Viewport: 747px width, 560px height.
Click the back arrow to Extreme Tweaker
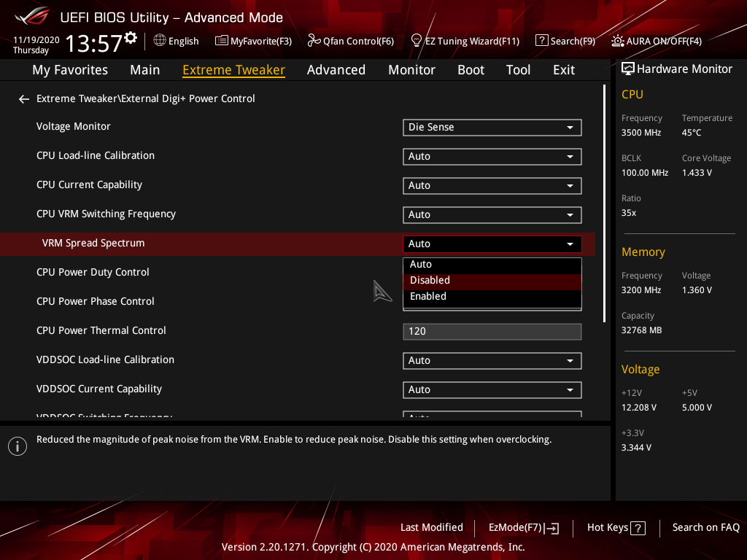point(24,99)
